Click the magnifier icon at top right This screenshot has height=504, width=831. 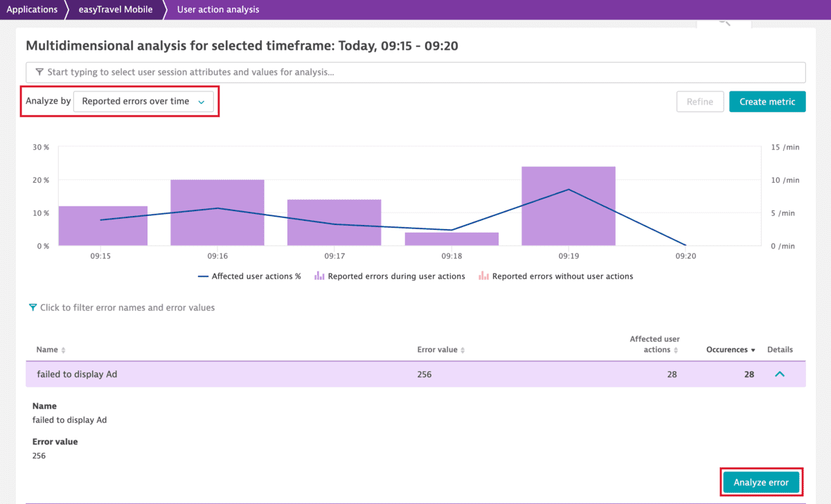(x=724, y=22)
